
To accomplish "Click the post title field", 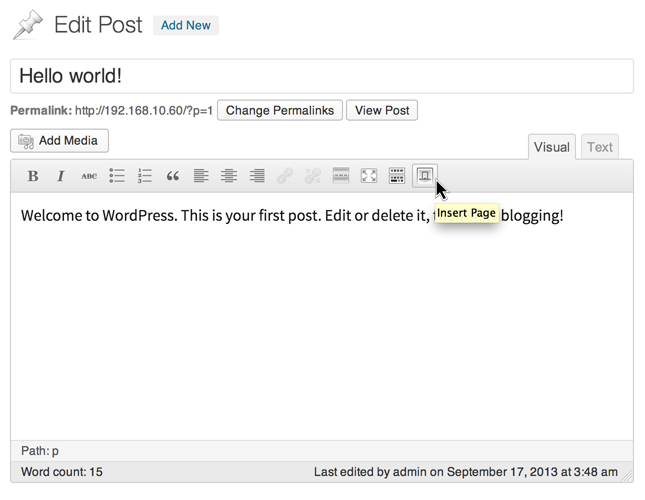I will tap(321, 76).
